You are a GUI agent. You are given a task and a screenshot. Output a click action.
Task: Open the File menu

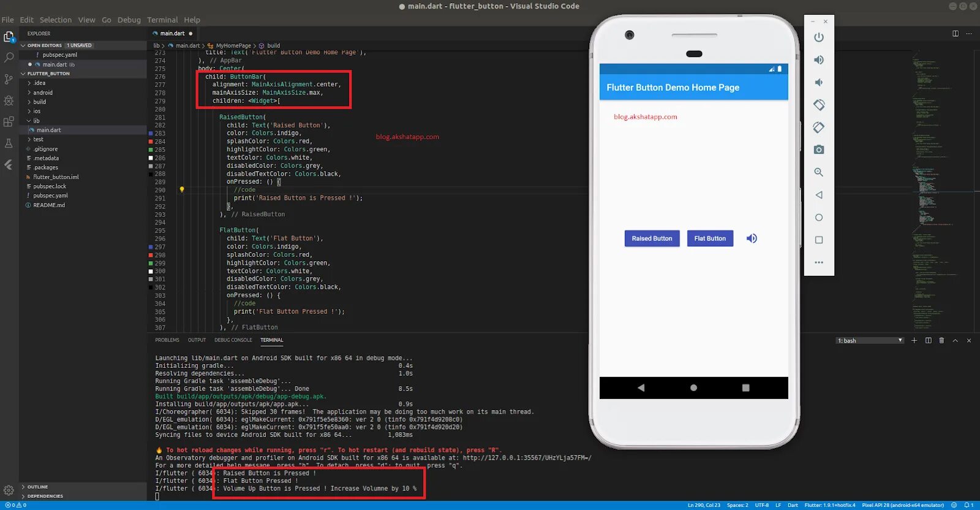pyautogui.click(x=8, y=20)
